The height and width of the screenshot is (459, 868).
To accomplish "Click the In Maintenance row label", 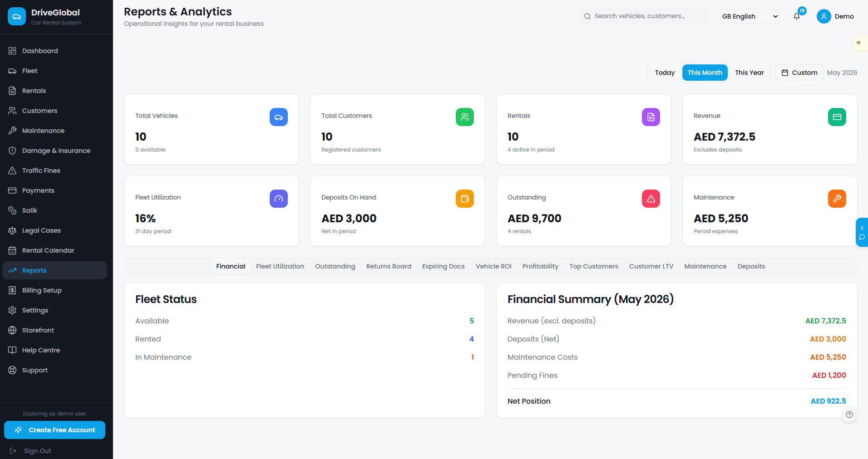I will [x=163, y=357].
